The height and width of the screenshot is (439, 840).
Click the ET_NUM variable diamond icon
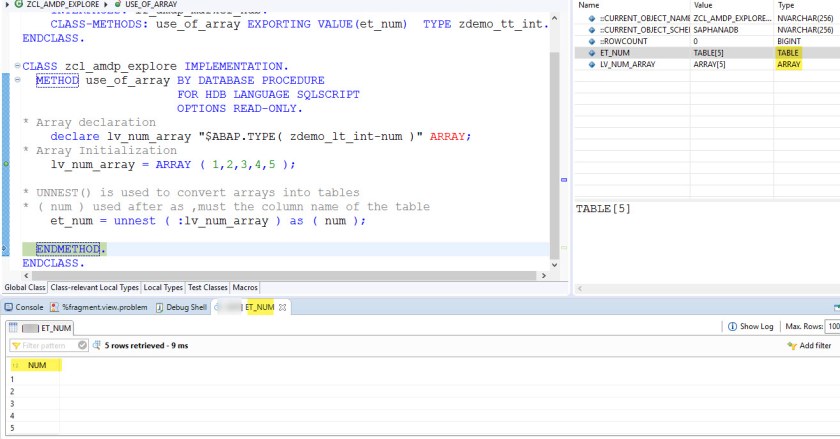(x=591, y=51)
